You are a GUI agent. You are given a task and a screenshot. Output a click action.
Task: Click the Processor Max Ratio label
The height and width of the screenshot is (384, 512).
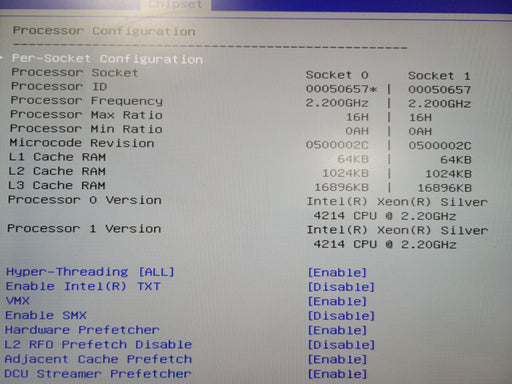click(x=86, y=115)
